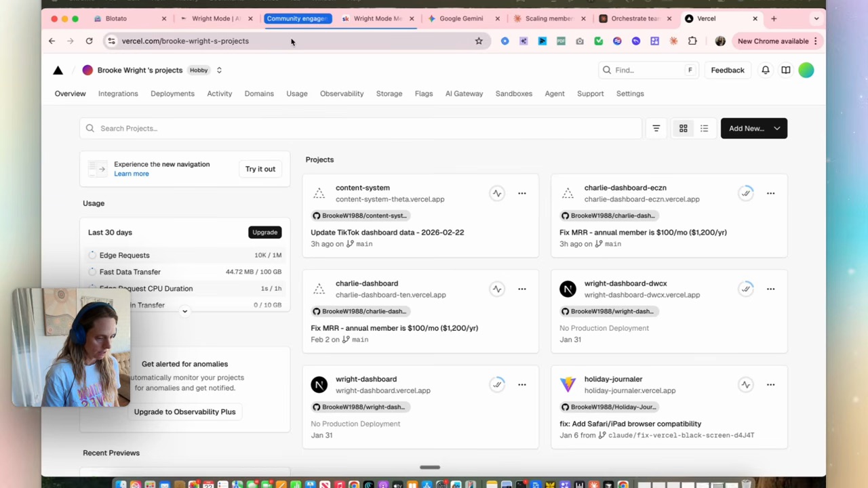Screen dimensions: 868x488
Task: Open status icon for wright-dashboard-dwcx project
Action: tap(746, 289)
